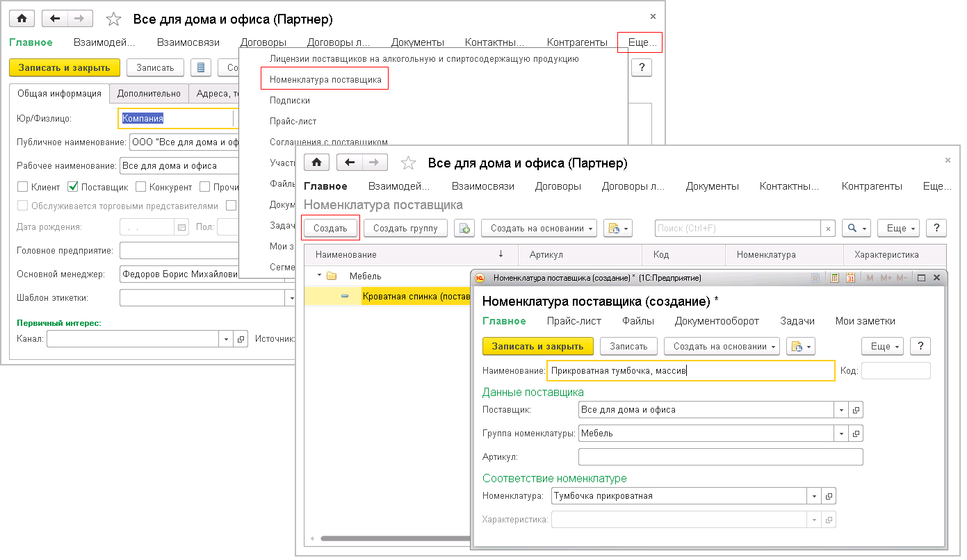
Task: Open the Номенклатура field linked record icon
Action: 829,496
